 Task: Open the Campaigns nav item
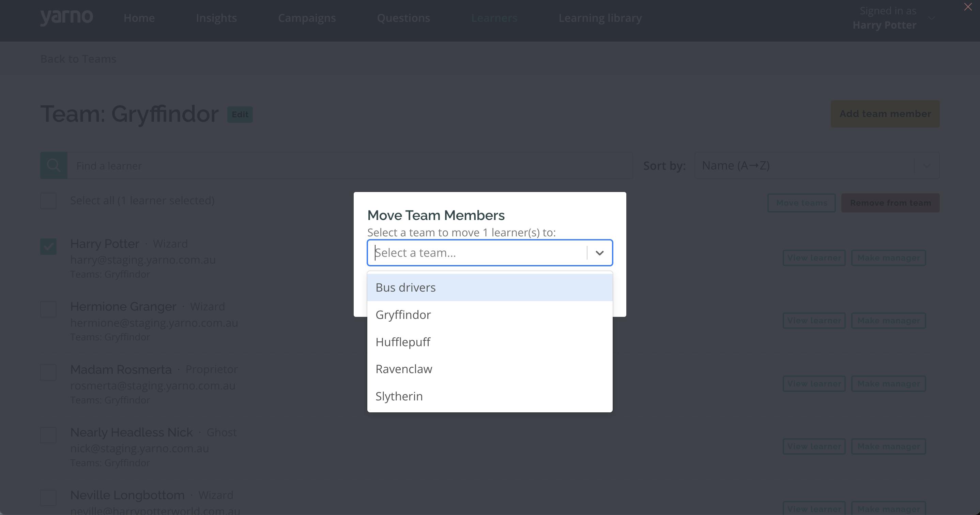click(x=307, y=18)
